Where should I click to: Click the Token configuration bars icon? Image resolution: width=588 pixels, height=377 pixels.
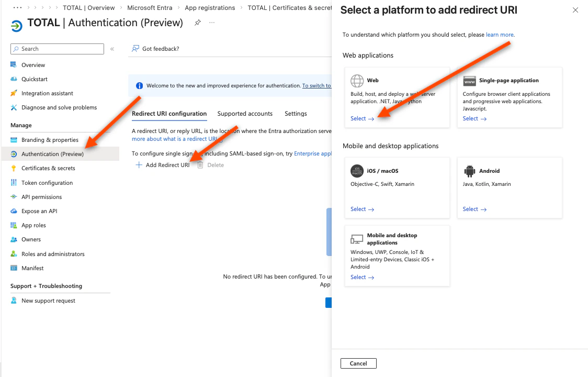tap(14, 183)
